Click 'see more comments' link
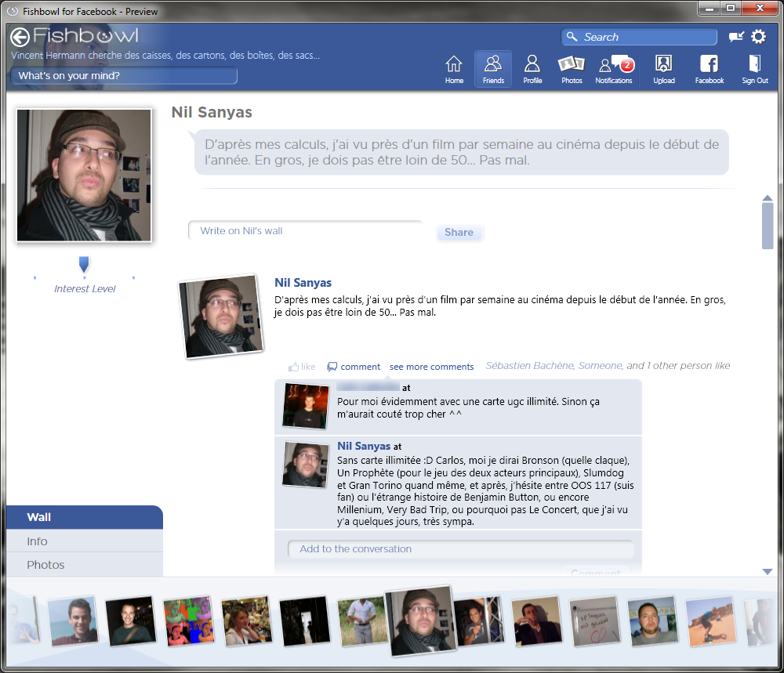This screenshot has height=673, width=784. (x=431, y=367)
